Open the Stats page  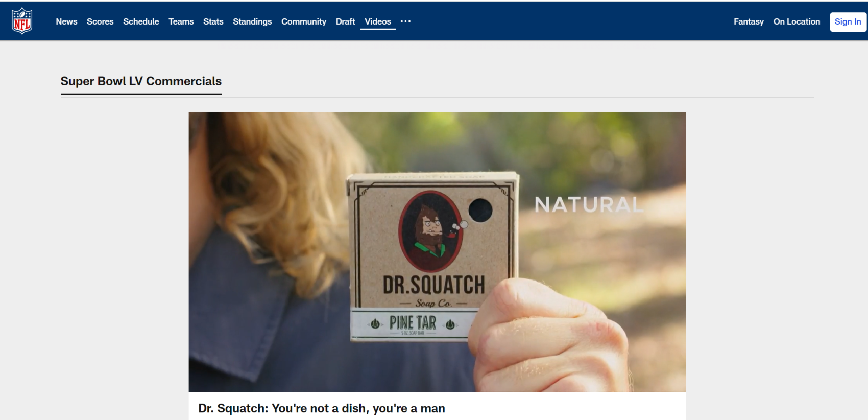(x=213, y=21)
